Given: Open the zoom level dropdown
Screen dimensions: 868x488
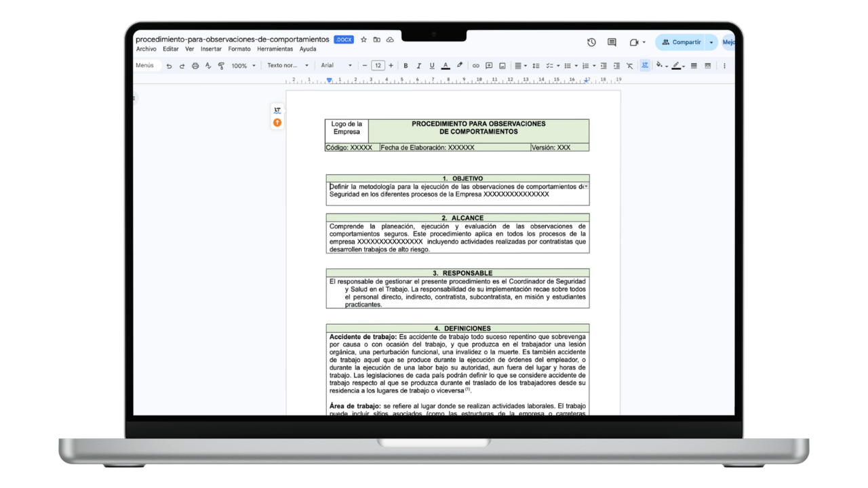Looking at the screenshot, I should (243, 66).
